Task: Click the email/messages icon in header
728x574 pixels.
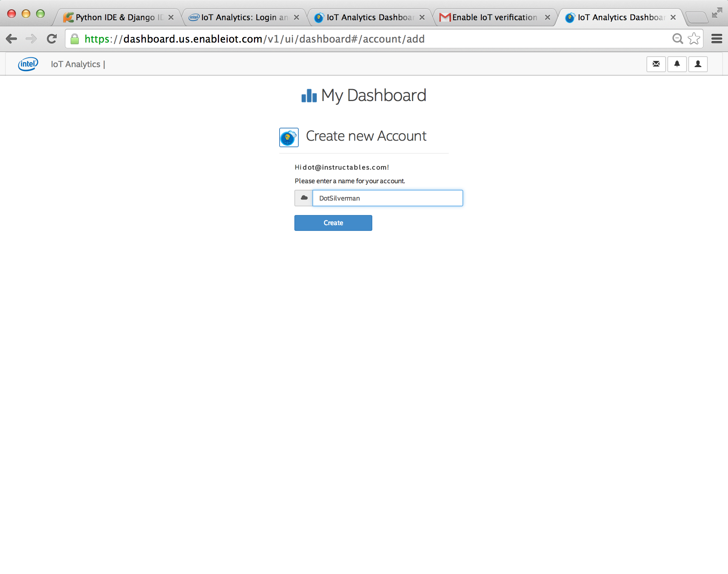Action: tap(657, 64)
